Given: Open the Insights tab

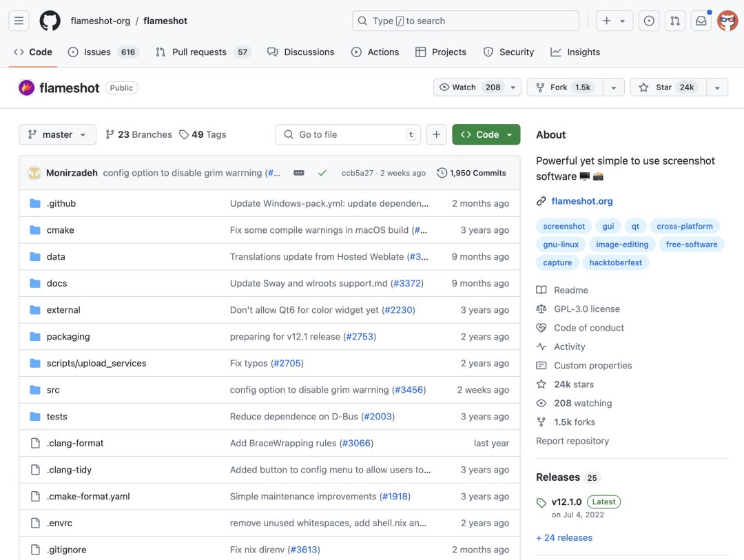Looking at the screenshot, I should click(575, 52).
